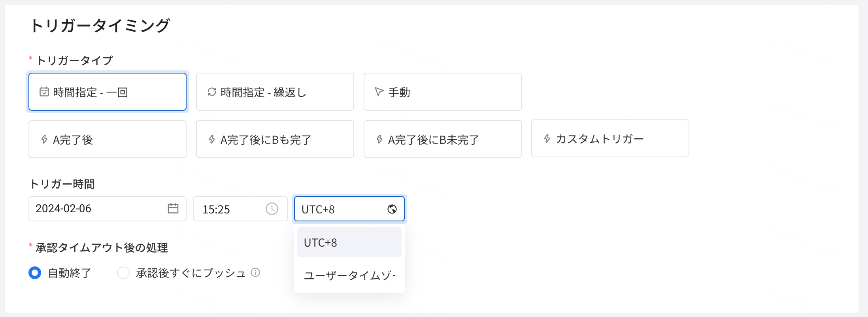Open the 15:25 time picker
Screen dimensions: 868x317
240,209
